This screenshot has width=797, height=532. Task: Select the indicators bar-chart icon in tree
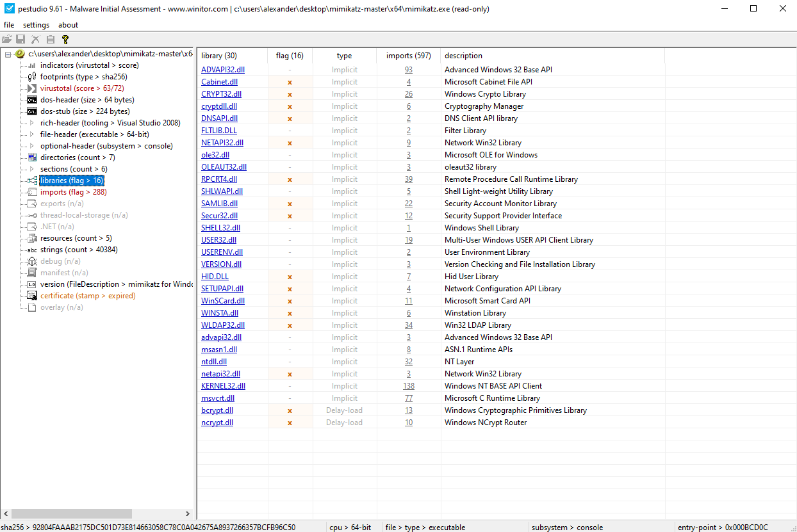32,65
